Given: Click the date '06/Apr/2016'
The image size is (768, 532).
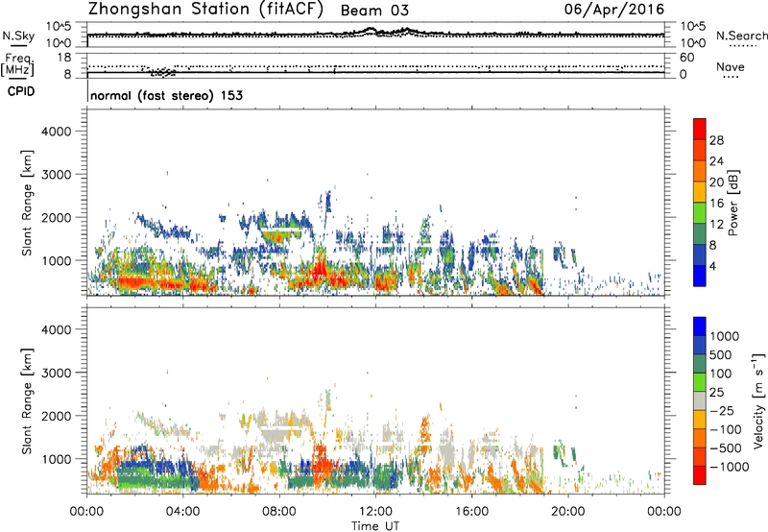Looking at the screenshot, I should pyautogui.click(x=614, y=10).
